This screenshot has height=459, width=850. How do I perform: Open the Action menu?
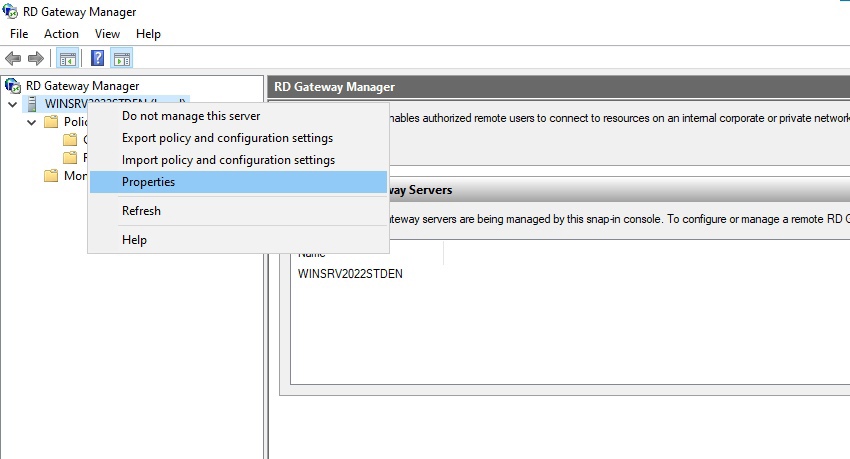(x=61, y=34)
